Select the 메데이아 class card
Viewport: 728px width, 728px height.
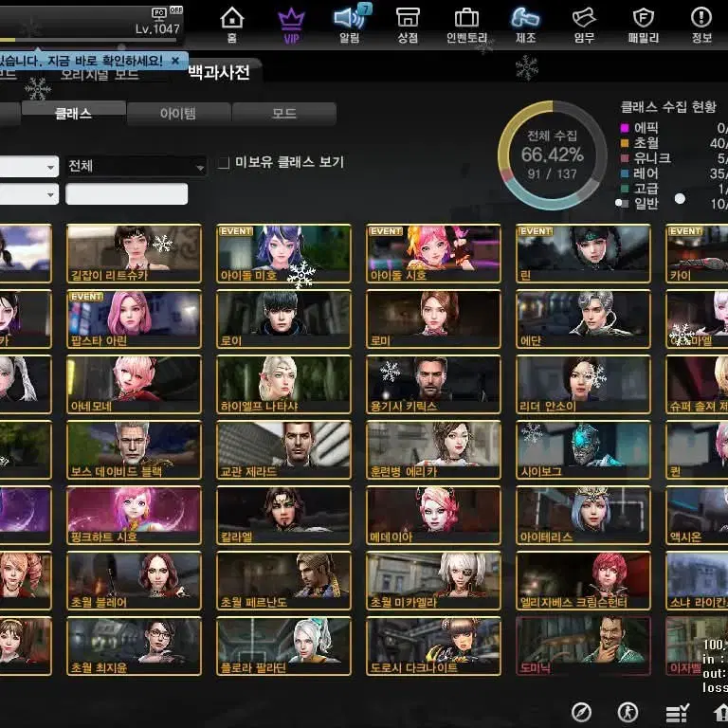433,516
